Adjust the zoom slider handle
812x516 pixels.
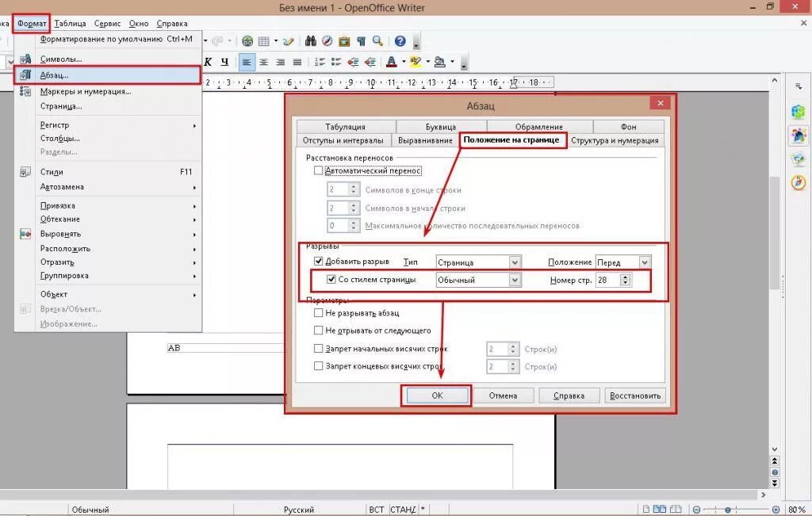click(728, 510)
